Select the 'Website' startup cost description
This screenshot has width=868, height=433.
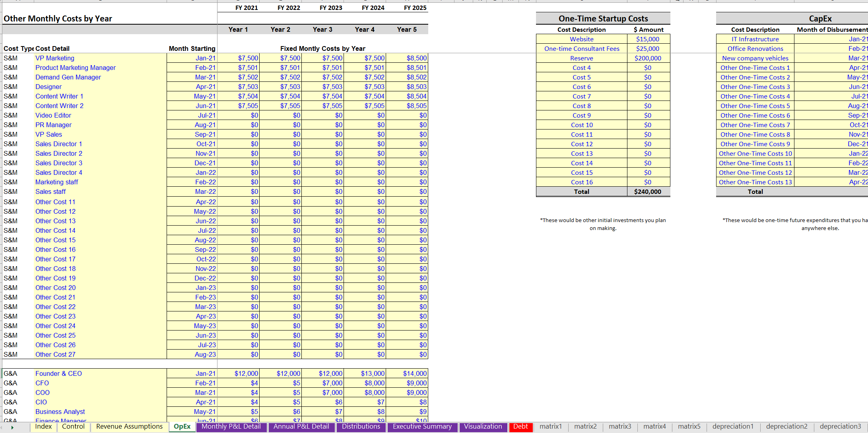click(x=581, y=39)
